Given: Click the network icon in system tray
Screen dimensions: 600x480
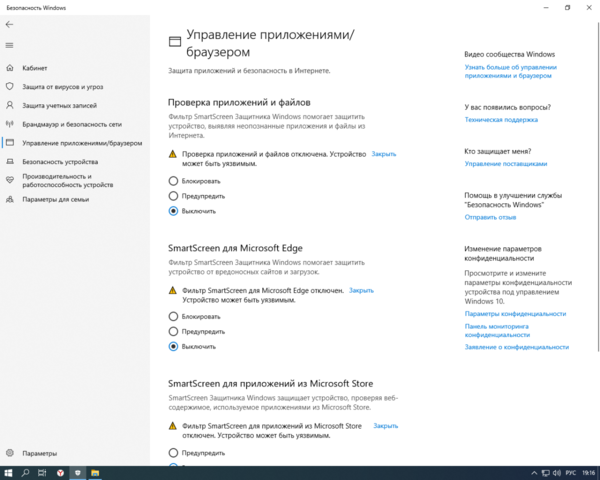Looking at the screenshot, I should coord(546,473).
